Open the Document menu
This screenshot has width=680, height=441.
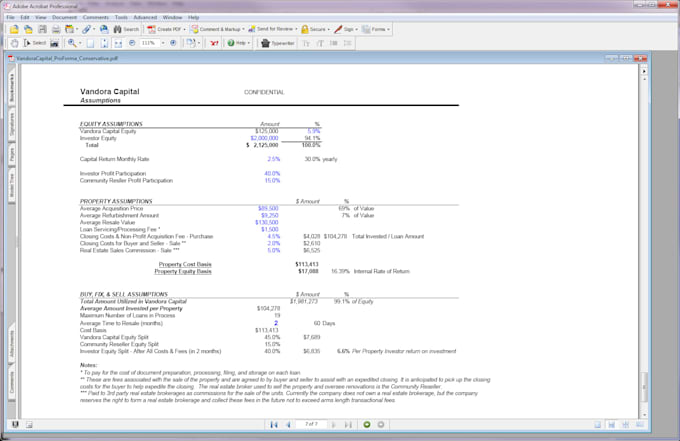pyautogui.click(x=64, y=17)
